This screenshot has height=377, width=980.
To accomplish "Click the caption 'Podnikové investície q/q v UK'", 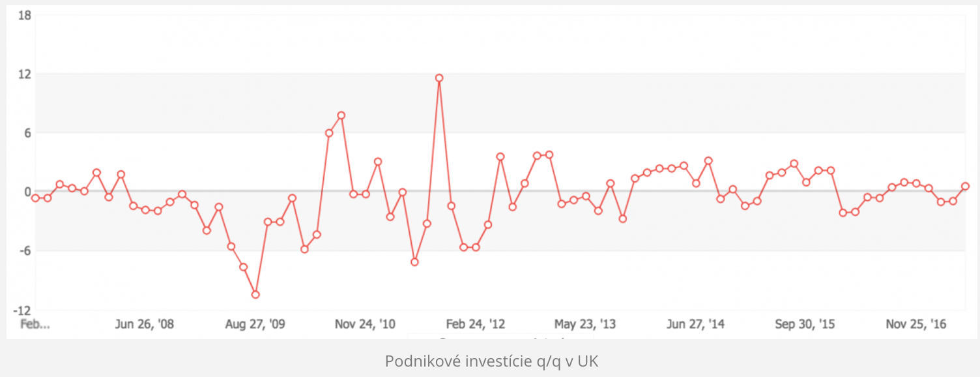I will (x=491, y=361).
